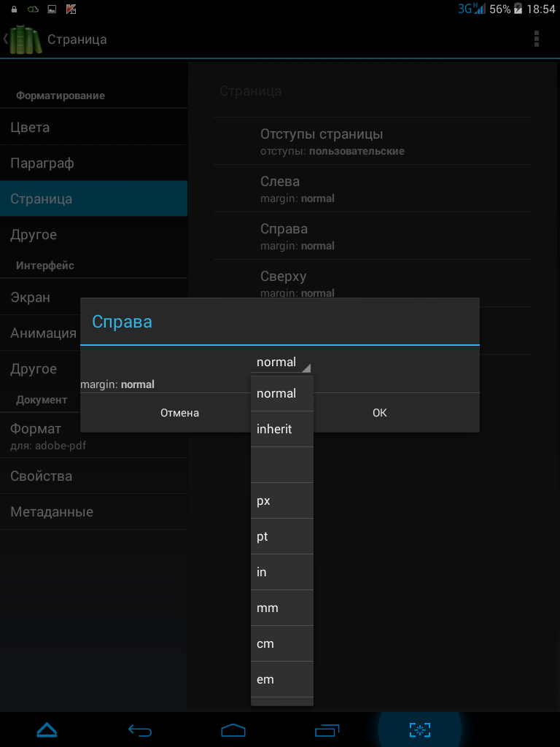560x747 pixels.
Task: Select mm unit in the dropdown list
Action: coord(282,608)
